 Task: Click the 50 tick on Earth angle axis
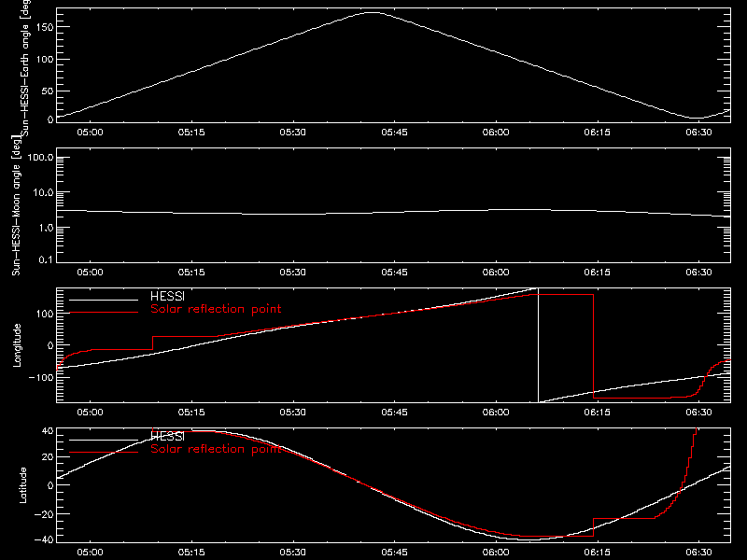(x=48, y=91)
